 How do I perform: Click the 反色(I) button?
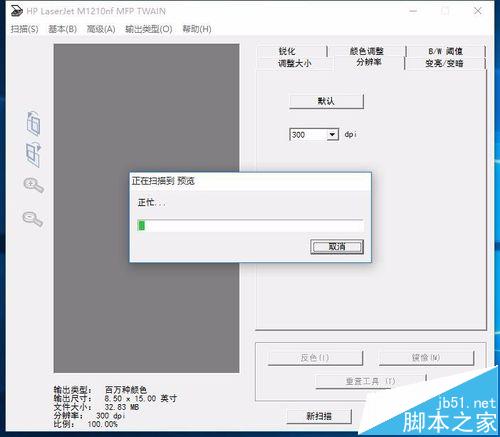tap(315, 358)
